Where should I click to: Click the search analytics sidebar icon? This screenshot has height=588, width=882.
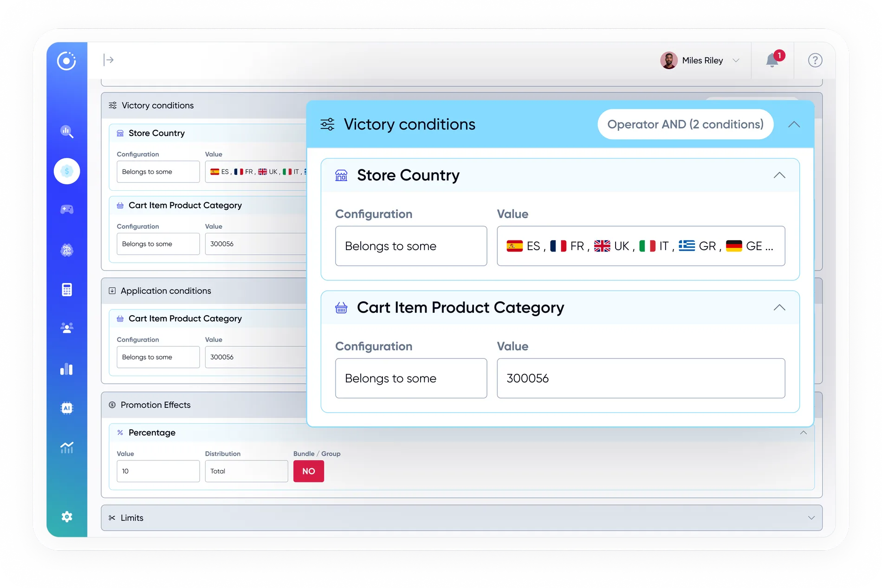[67, 132]
